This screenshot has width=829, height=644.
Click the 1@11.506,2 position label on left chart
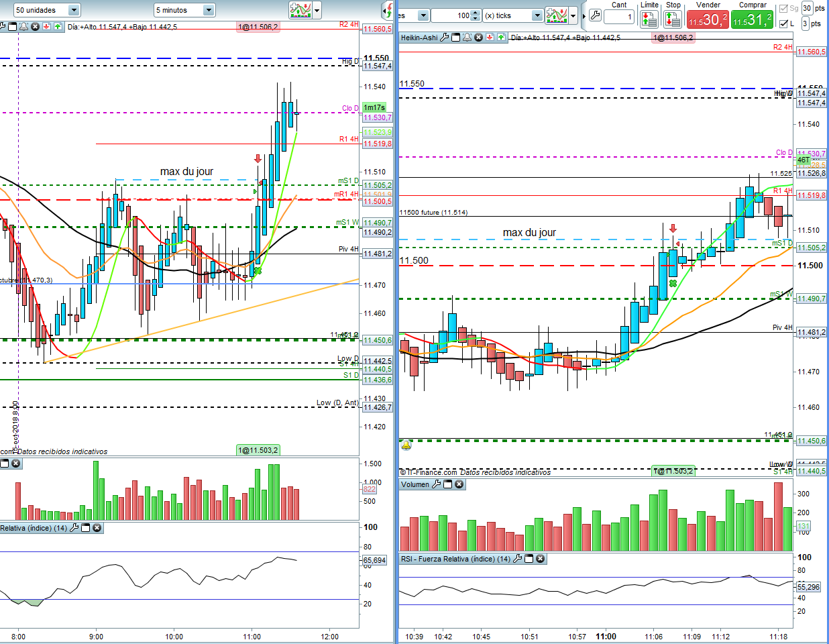(258, 27)
